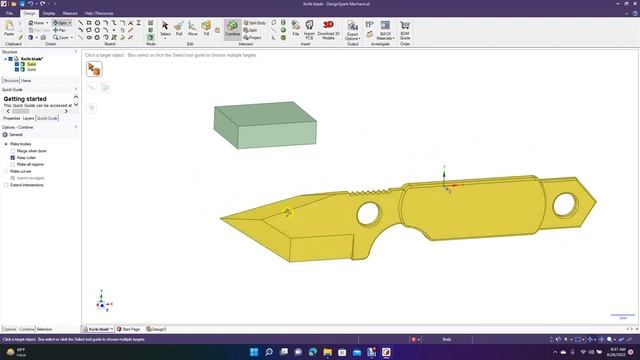Switch to the Views panel tab

(26, 81)
